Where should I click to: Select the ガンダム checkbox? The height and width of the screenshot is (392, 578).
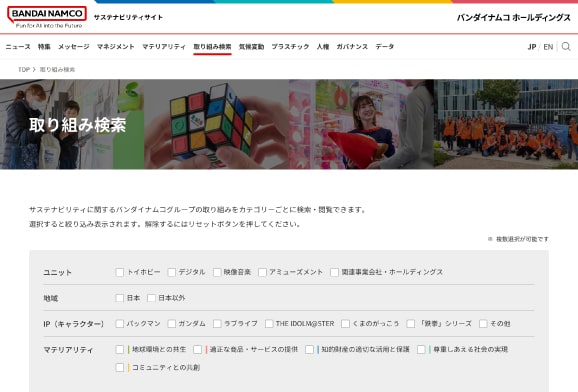[171, 324]
